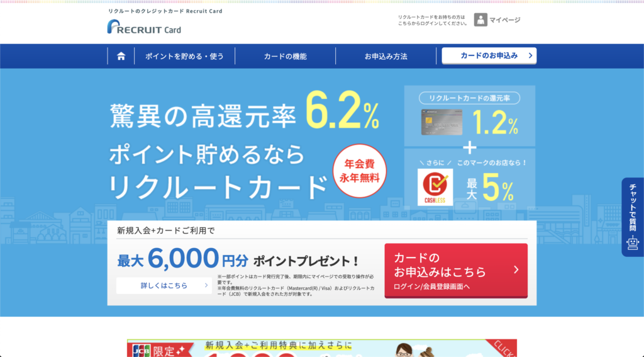
Task: Click the 年会費永年無料 badge
Action: [x=359, y=171]
